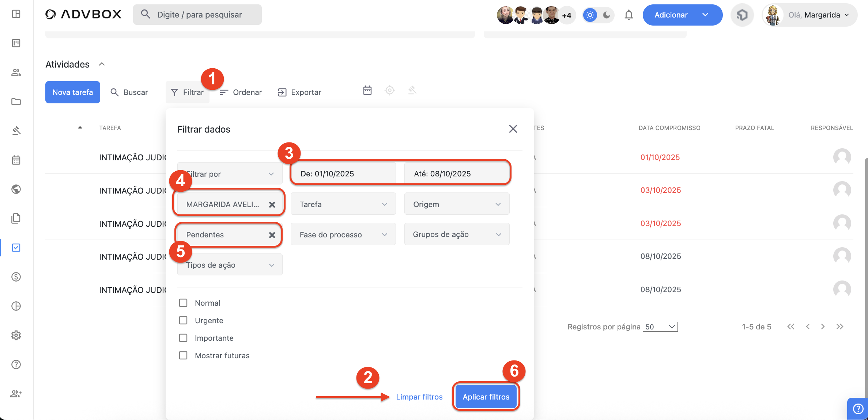Expand the Fase do processo dropdown

pyautogui.click(x=343, y=234)
